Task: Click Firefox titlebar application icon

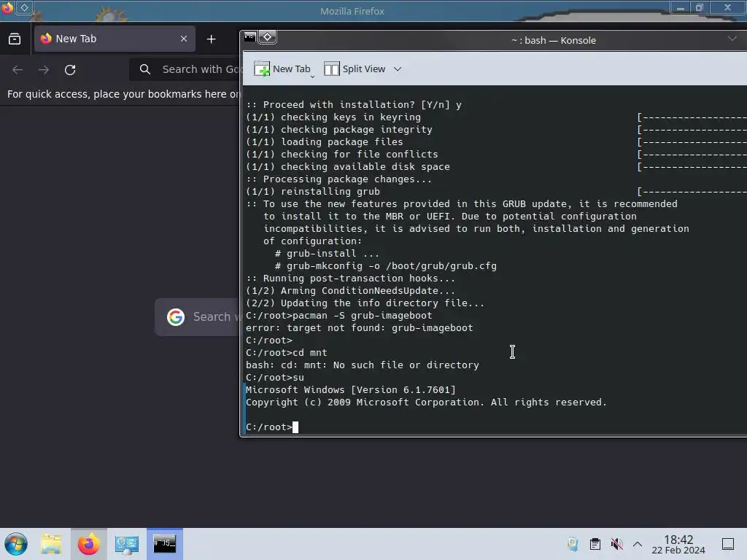Action: pyautogui.click(x=7, y=7)
